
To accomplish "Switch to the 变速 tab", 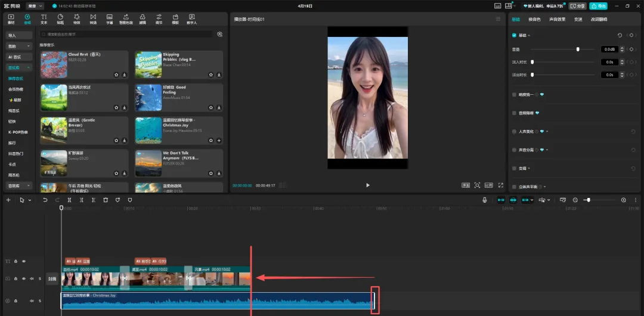I will coord(578,20).
